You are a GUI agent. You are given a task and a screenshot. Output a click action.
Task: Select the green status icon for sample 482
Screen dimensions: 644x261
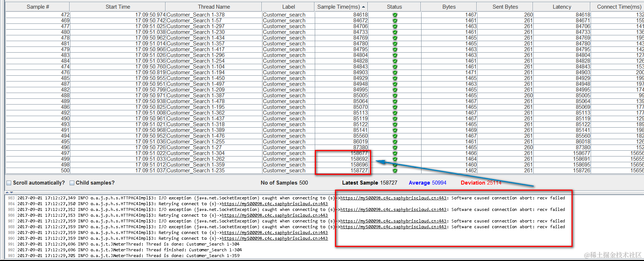395,90
